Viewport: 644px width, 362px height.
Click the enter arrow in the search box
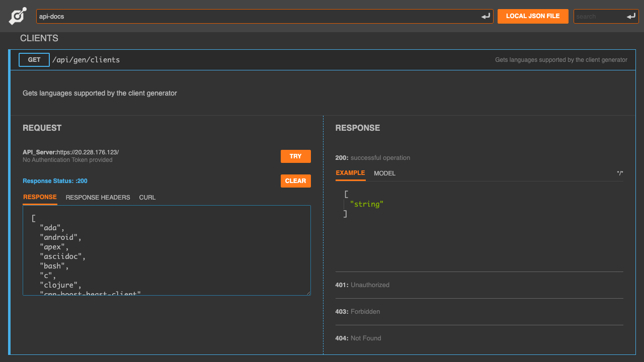click(x=631, y=17)
